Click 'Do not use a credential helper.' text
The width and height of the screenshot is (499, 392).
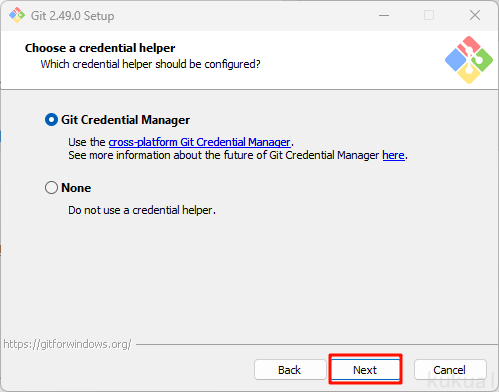coord(142,210)
